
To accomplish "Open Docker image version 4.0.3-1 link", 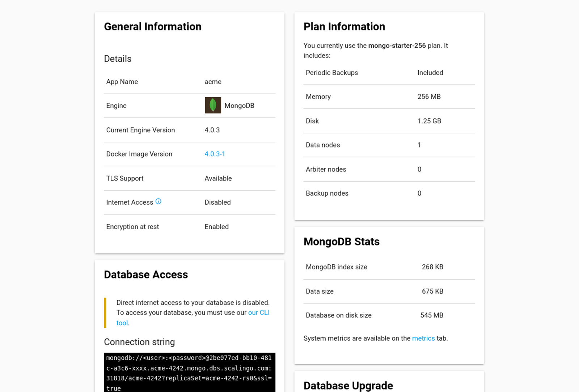I will click(215, 154).
